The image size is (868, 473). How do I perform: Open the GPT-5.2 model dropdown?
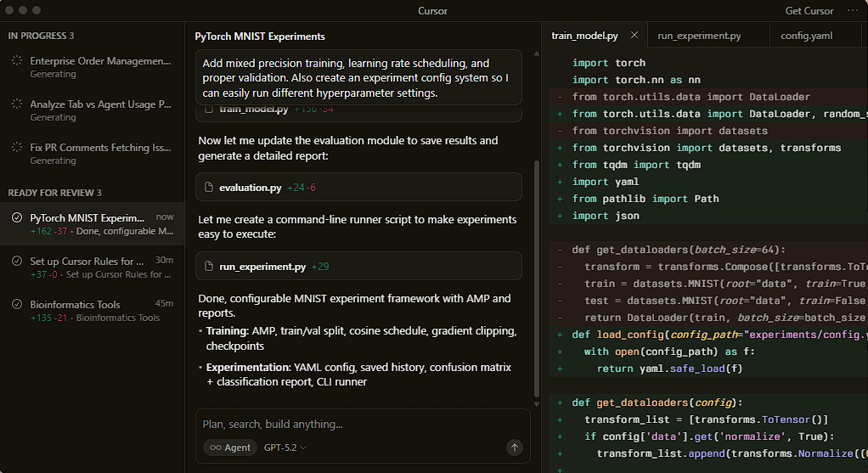coord(285,448)
